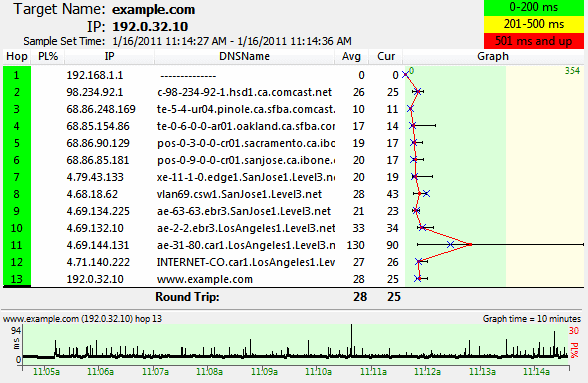Click the 354 scale maximum in graph
Viewport: 588px width, 383px height.
click(x=572, y=71)
